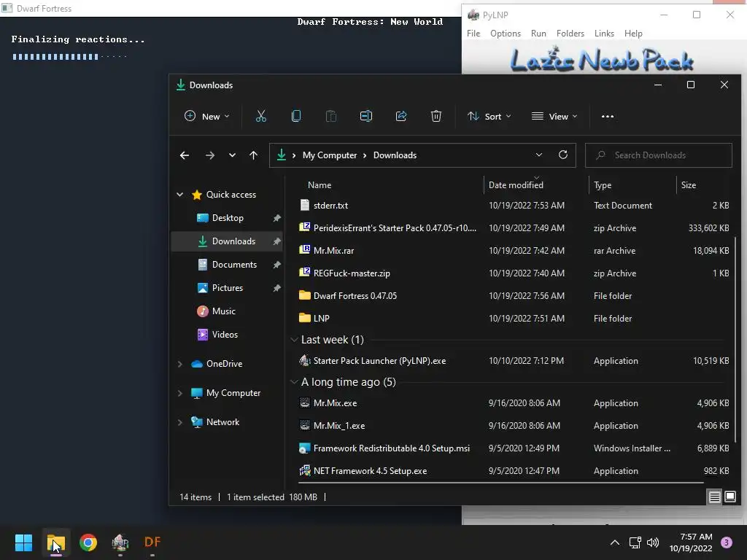Select the REGFuck-master.zip file
This screenshot has width=747, height=560.
(x=352, y=273)
